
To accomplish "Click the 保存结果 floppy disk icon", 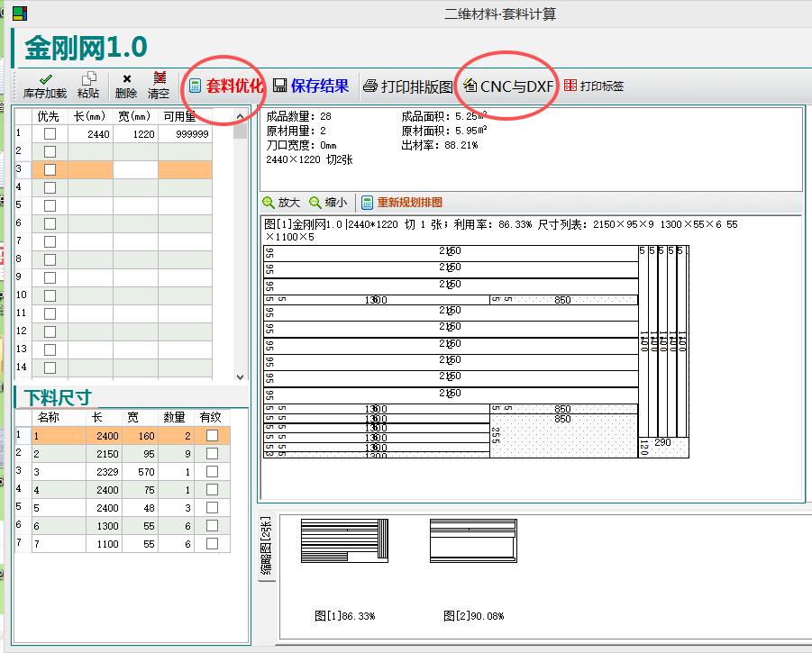I will click(279, 86).
